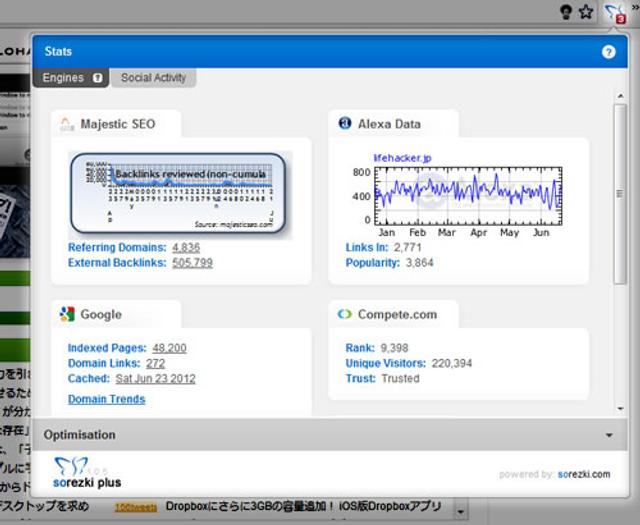Screen dimensions: 640x525
Task: Click the Sorezki extension icon in browser toolbar
Action: click(x=615, y=13)
